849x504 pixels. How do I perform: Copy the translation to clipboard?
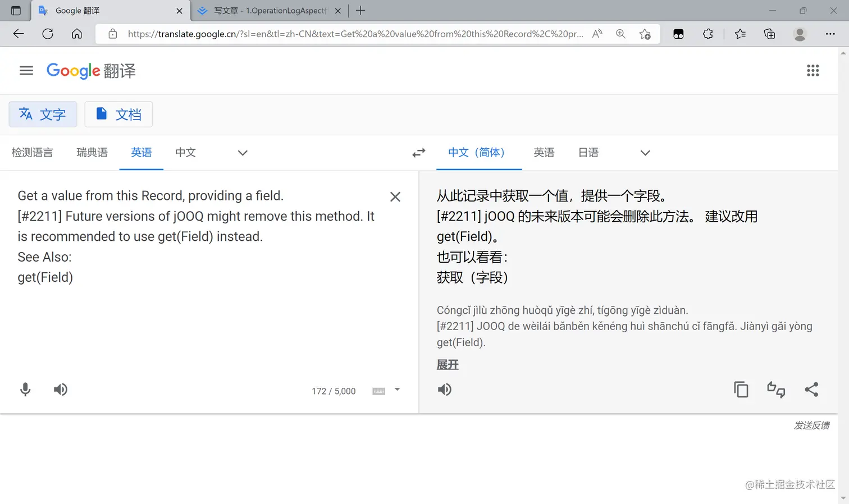coord(741,390)
